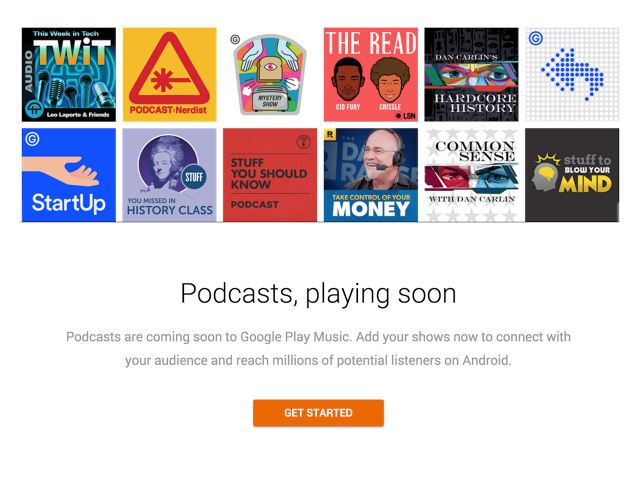Open the TWiT This Week in Tech podcast tile
Screen dimensions: 640x480
tap(69, 75)
